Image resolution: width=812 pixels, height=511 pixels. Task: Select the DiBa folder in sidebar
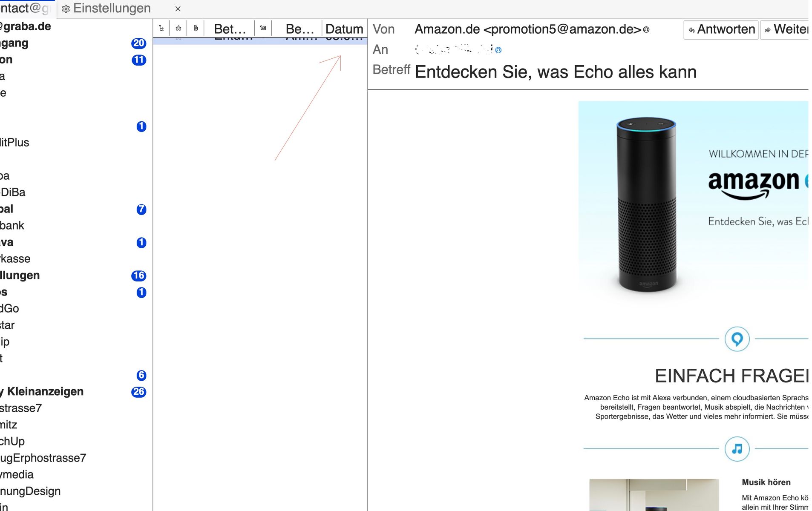13,192
